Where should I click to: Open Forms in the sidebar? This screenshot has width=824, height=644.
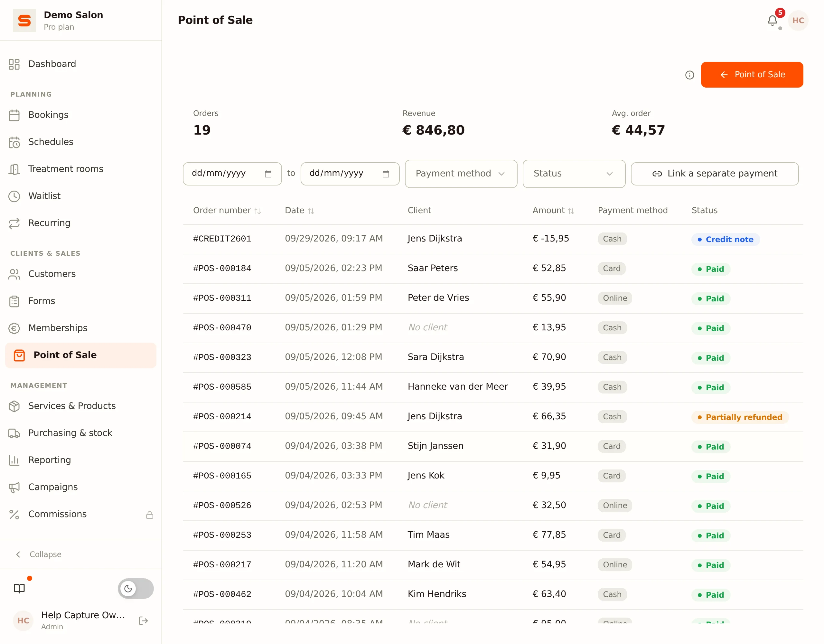click(x=81, y=301)
